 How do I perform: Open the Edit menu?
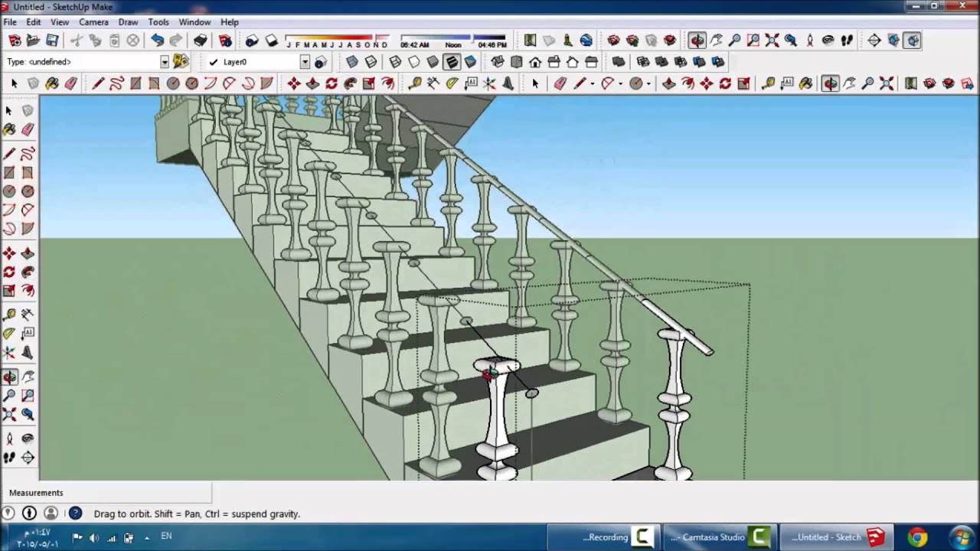pyautogui.click(x=34, y=22)
